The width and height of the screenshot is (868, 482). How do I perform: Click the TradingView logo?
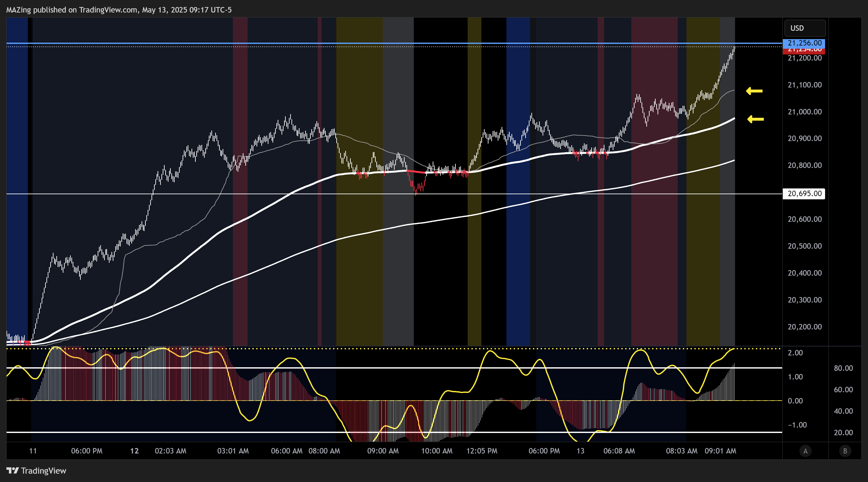pos(37,470)
